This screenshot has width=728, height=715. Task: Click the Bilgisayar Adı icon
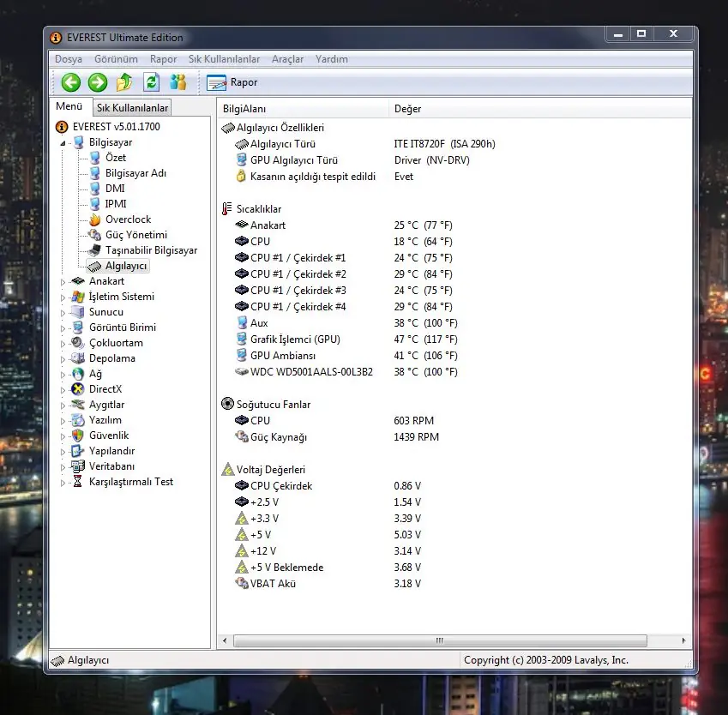tap(94, 172)
